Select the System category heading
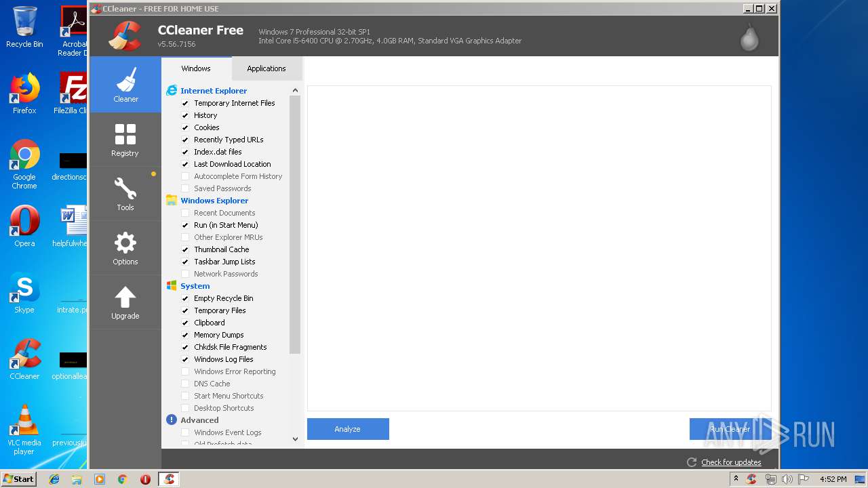868x488 pixels. [195, 286]
